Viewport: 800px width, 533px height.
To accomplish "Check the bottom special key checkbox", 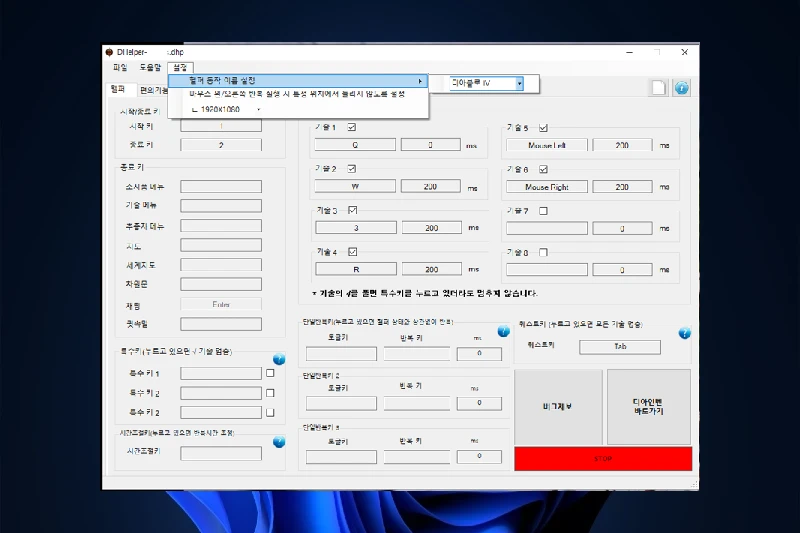I will tap(270, 412).
